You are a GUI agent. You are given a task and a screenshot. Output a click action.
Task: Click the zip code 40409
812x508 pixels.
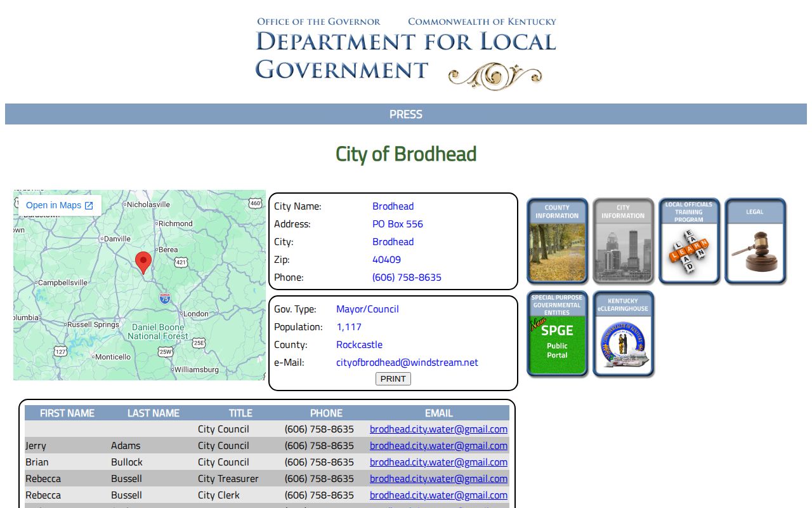pos(386,260)
